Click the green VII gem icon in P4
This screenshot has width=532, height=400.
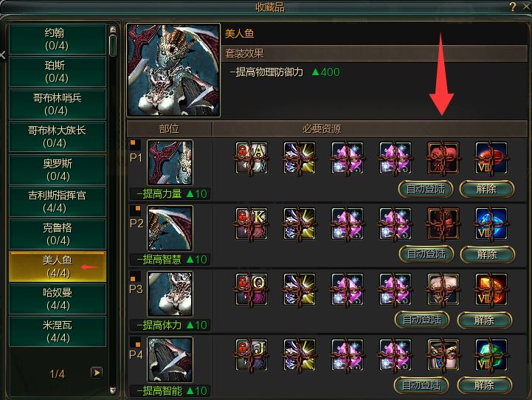[x=491, y=355]
